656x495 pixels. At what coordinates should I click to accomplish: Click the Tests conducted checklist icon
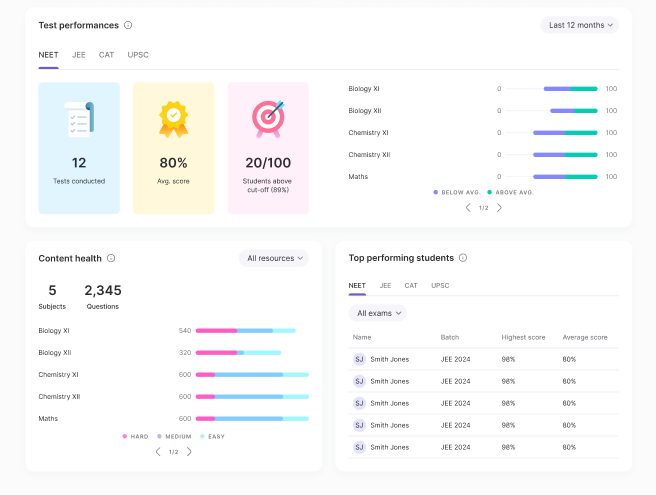79,119
